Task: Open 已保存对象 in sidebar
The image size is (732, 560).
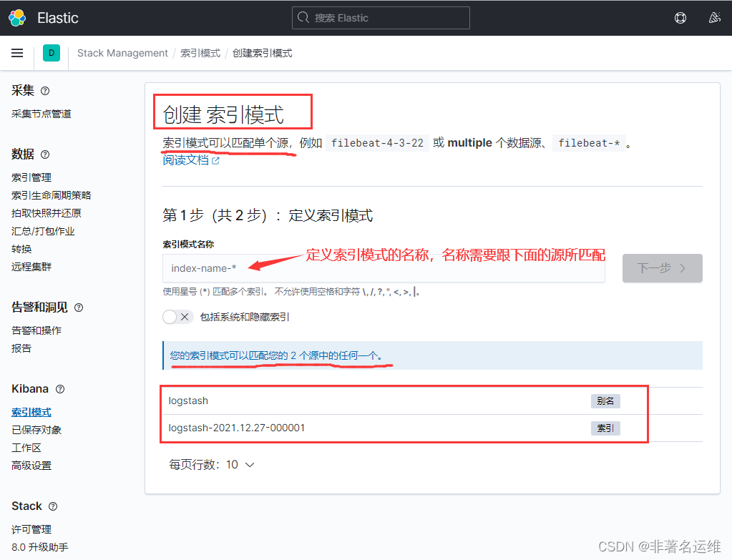Action: point(36,430)
